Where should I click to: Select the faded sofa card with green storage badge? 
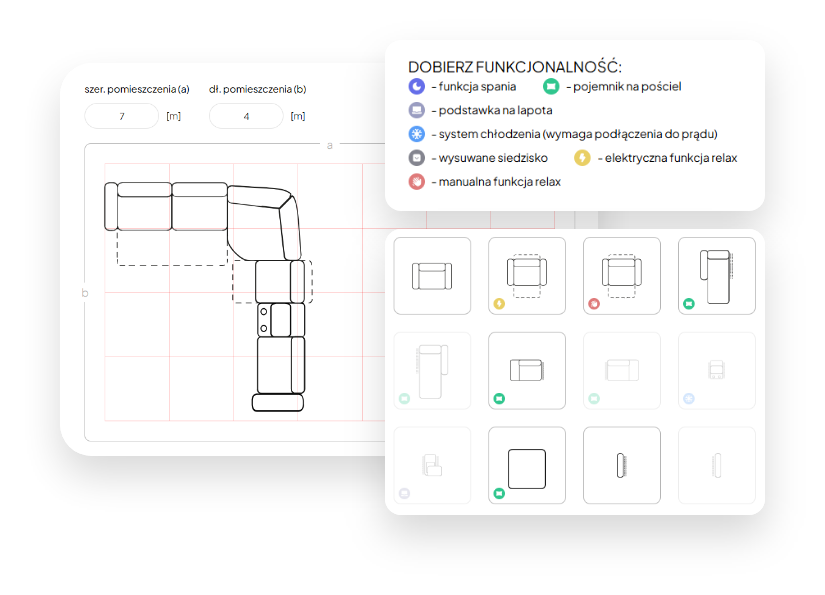click(x=621, y=371)
